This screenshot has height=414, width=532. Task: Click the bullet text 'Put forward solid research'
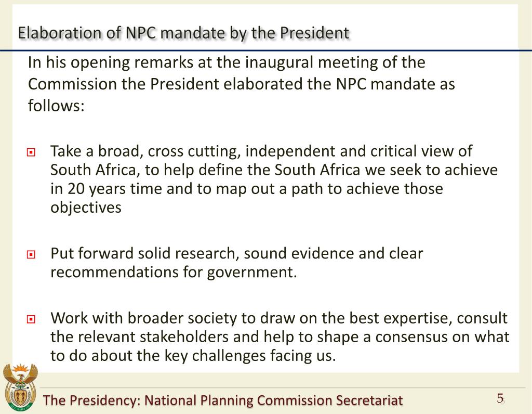(x=237, y=263)
